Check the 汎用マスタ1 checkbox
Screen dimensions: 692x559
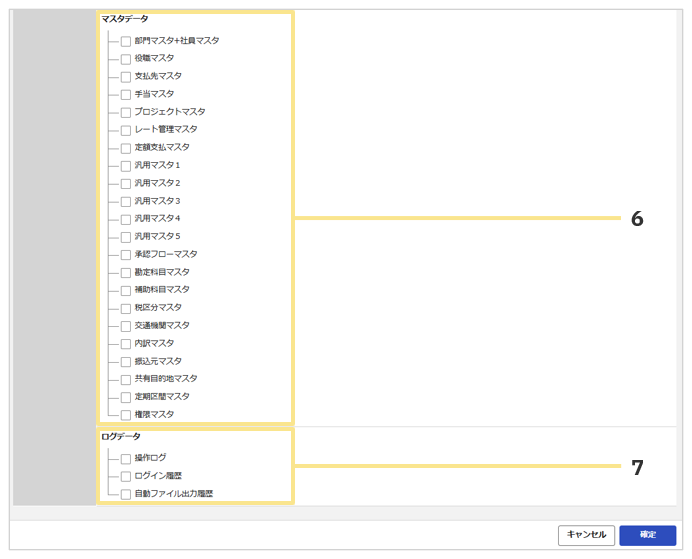(126, 166)
